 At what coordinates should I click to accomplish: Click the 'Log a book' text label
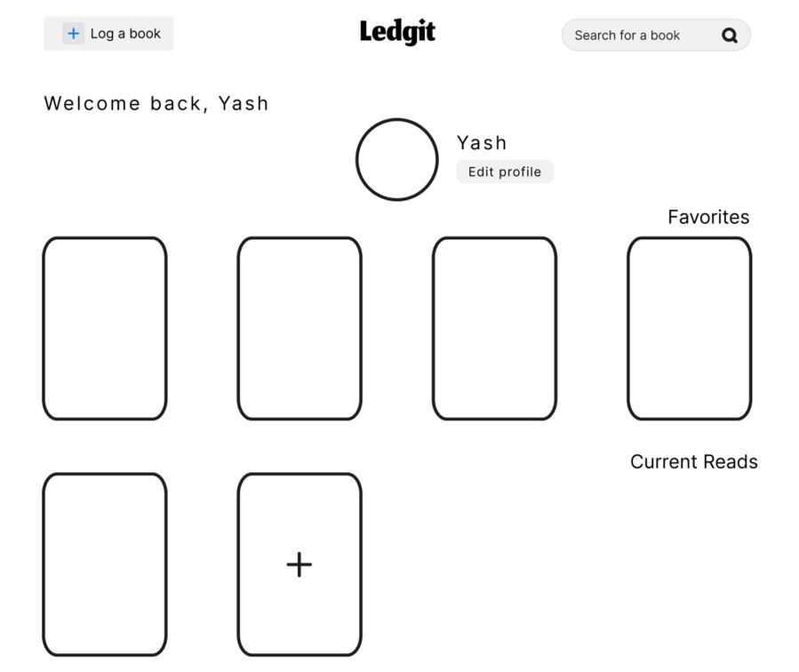tap(125, 34)
